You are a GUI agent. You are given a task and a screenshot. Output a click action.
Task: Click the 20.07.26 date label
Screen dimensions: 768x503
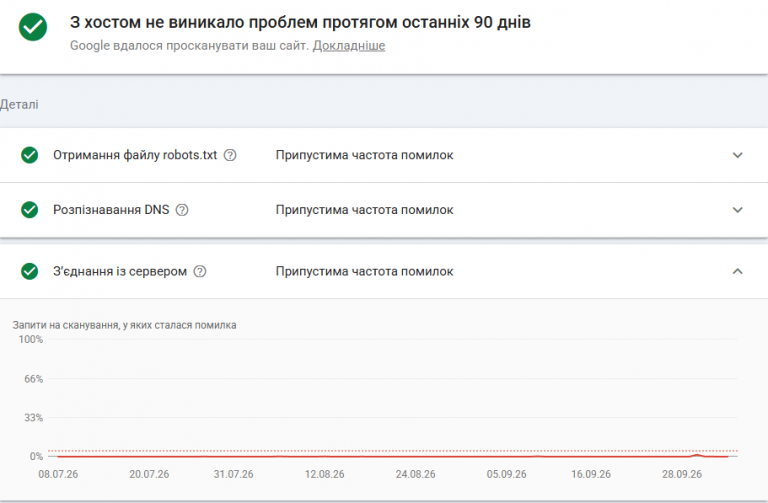[149, 475]
